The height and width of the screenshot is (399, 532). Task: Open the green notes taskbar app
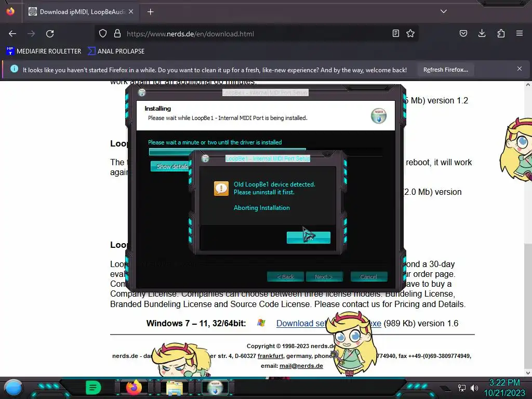click(x=94, y=388)
